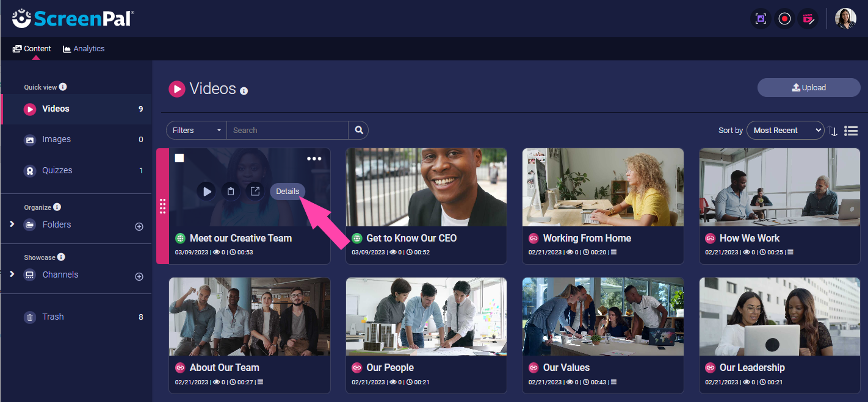Launch the screen recorder icon

[x=785, y=19]
